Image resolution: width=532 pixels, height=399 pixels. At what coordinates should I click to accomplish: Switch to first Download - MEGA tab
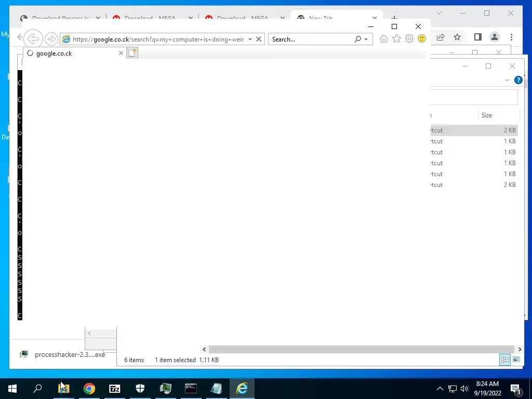point(151,18)
